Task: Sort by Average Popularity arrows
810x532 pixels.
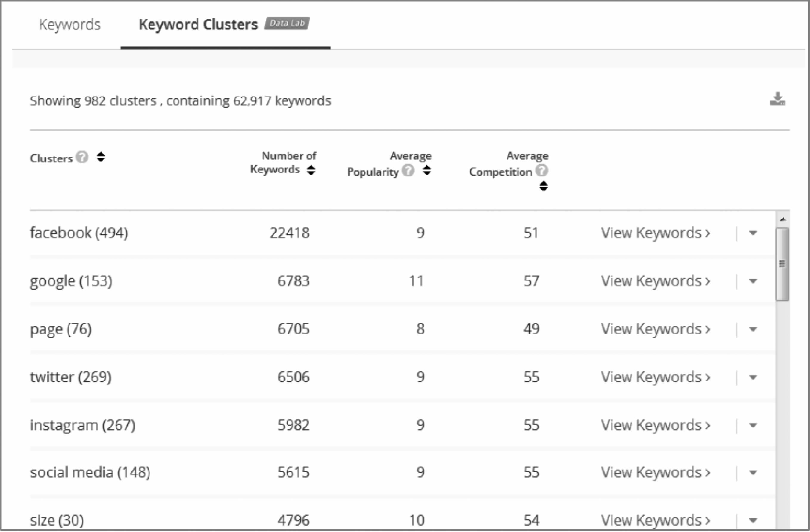Action: (x=427, y=170)
